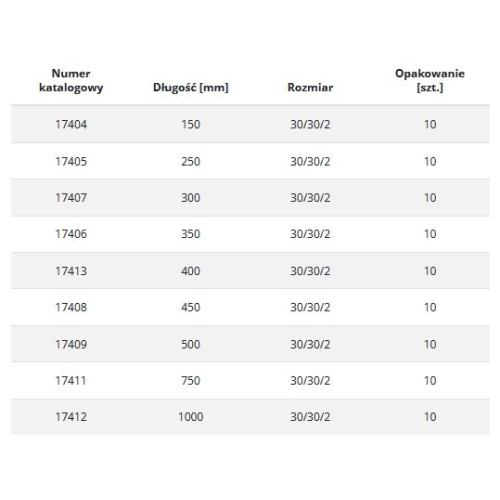Select catalog number 17406
Screen dimensions: 500x500
pos(71,234)
